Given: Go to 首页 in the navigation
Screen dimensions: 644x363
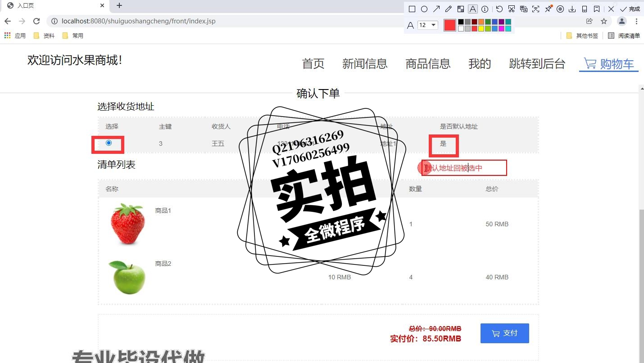Looking at the screenshot, I should (x=313, y=64).
